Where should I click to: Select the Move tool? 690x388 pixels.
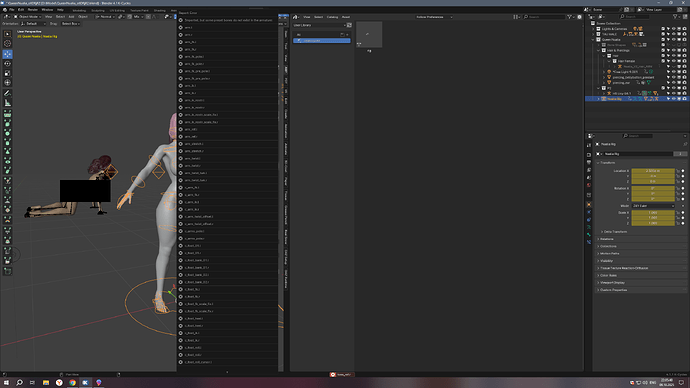click(x=7, y=54)
